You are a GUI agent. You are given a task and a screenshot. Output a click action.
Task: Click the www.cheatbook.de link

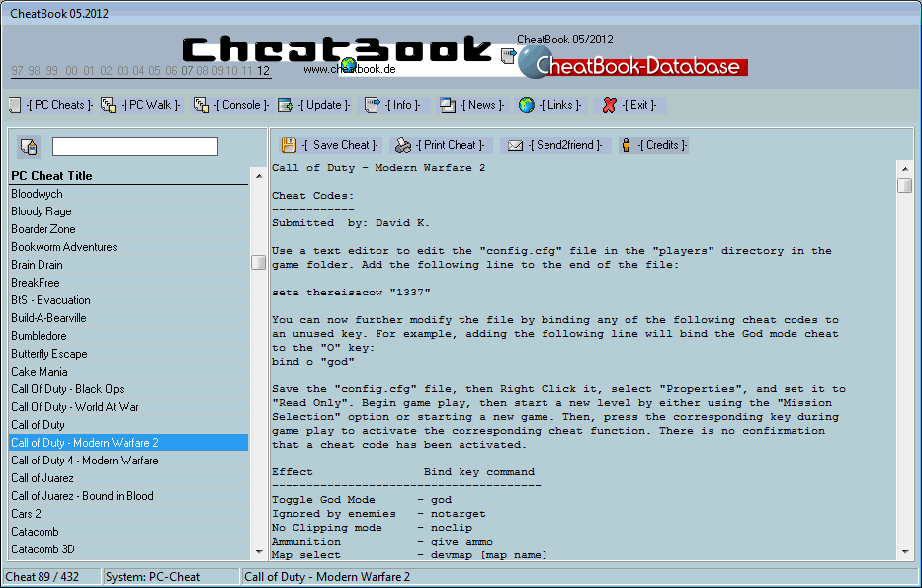pos(350,69)
